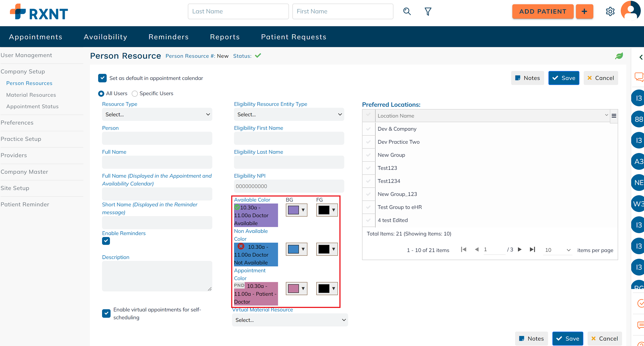Uncheck Set as default in appointment calendar
Image resolution: width=644 pixels, height=346 pixels.
[102, 78]
